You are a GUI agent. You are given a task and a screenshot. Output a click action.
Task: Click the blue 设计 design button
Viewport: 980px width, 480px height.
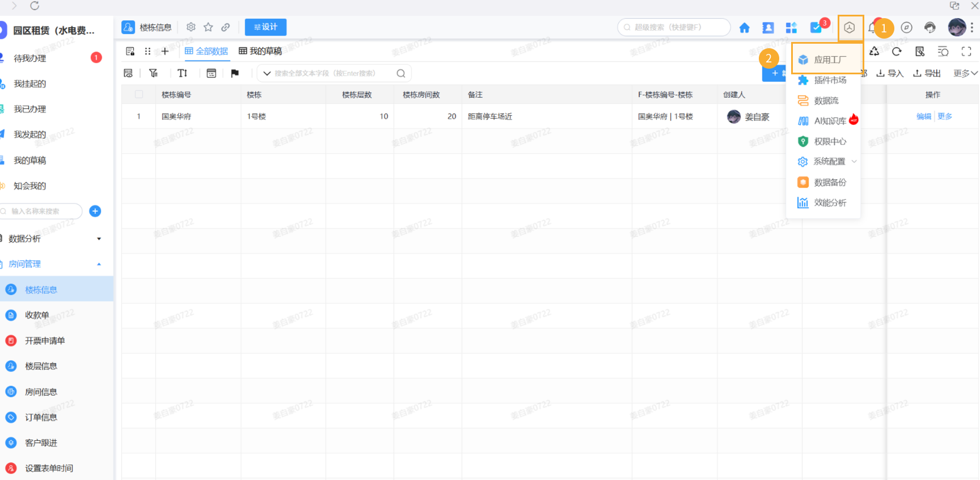click(265, 27)
